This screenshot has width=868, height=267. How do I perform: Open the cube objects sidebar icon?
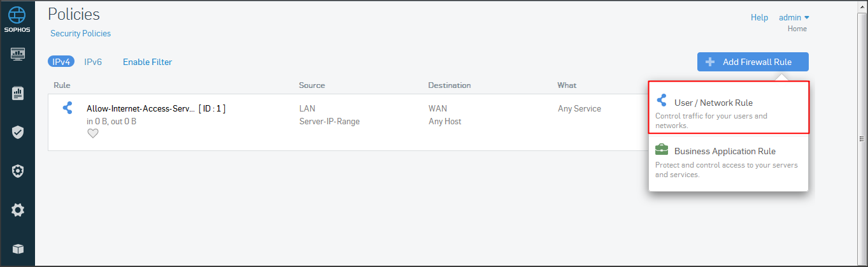pyautogui.click(x=18, y=249)
